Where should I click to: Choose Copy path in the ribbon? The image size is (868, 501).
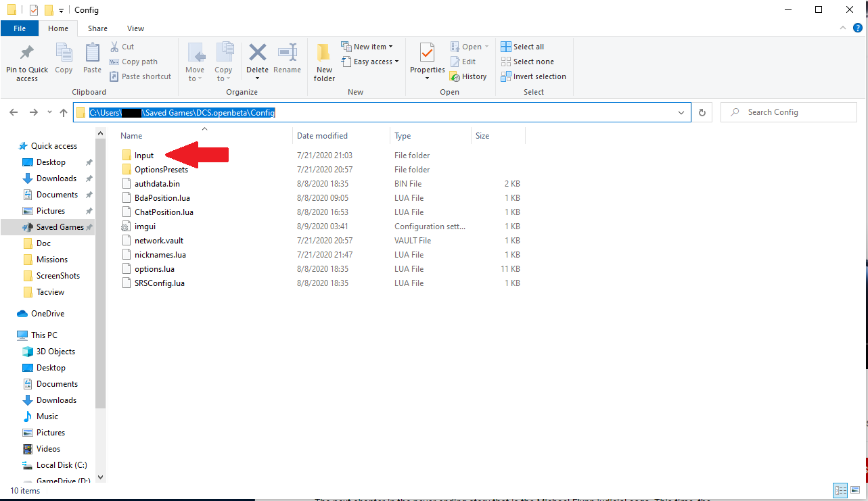coord(133,62)
